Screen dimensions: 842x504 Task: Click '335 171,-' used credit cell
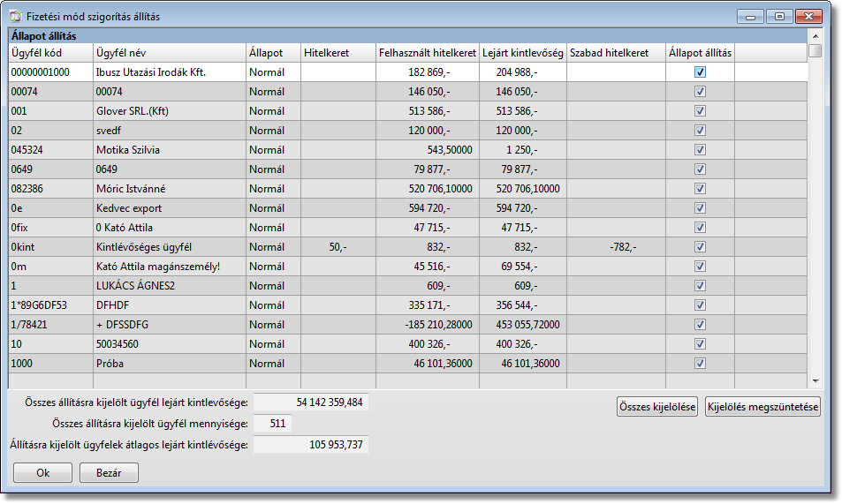428,305
